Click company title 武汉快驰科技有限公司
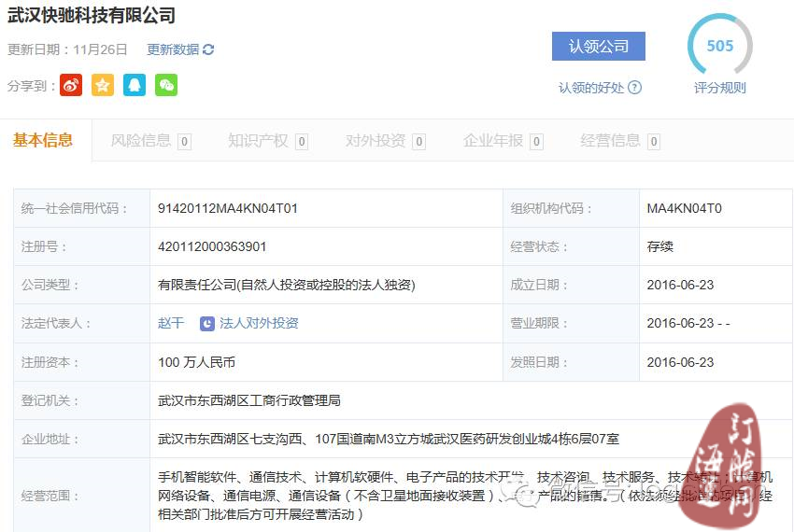 92,15
